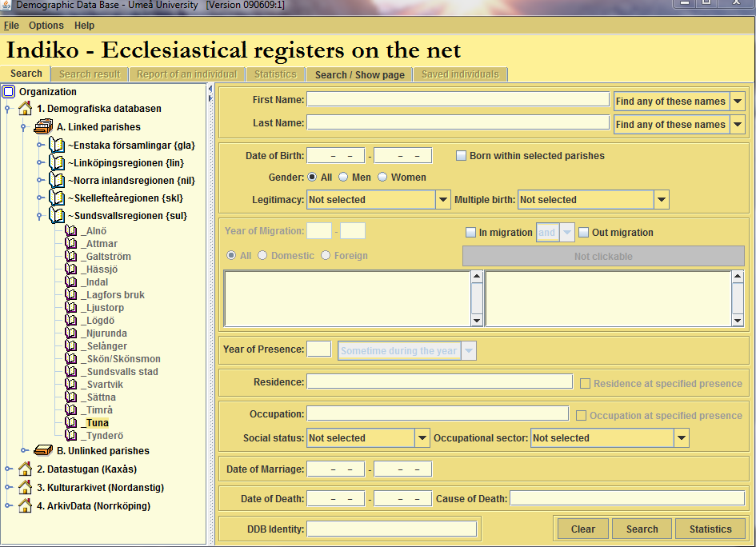Click into the Cause of Death field
Screen dimensions: 756x547
click(627, 498)
